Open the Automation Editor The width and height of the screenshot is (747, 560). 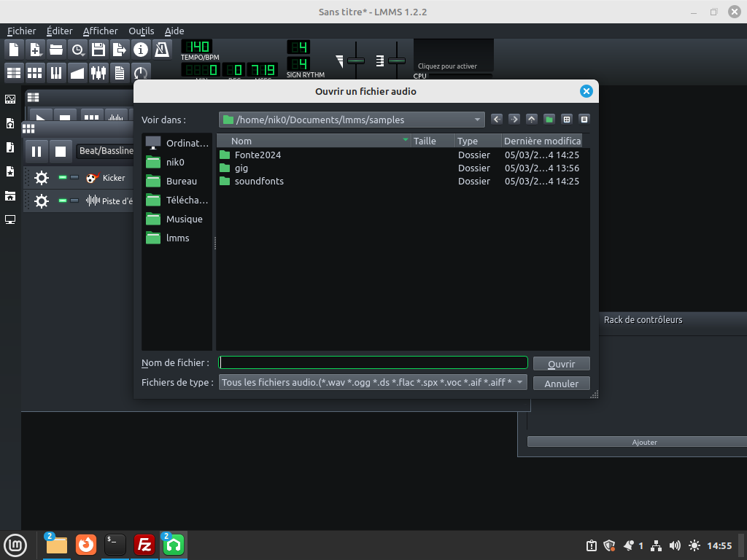pos(77,72)
